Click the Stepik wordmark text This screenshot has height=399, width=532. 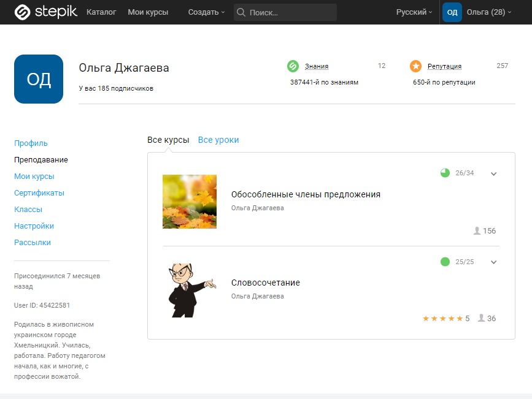pyautogui.click(x=56, y=12)
